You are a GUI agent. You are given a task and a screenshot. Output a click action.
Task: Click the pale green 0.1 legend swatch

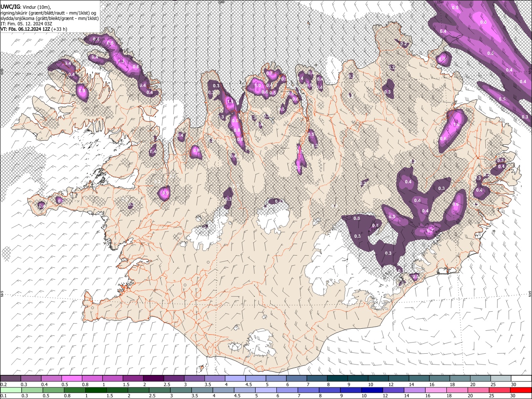pos(10,390)
